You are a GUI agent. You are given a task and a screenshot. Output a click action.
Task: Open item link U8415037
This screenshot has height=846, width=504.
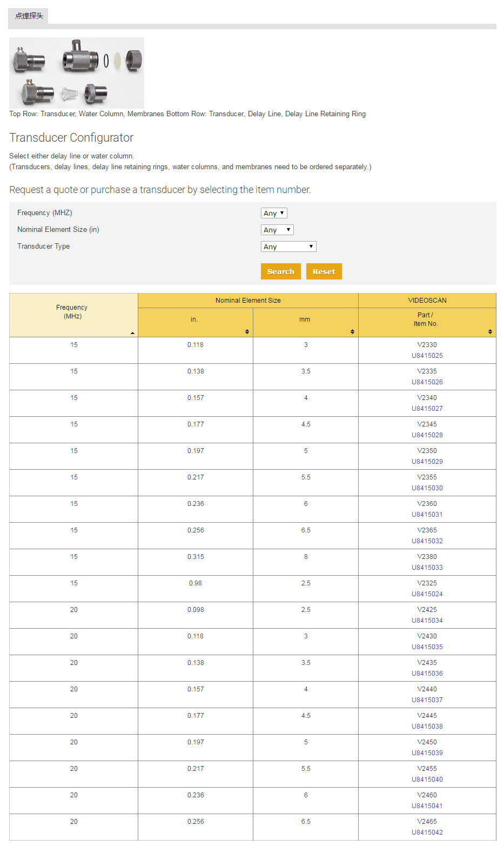[x=427, y=700]
